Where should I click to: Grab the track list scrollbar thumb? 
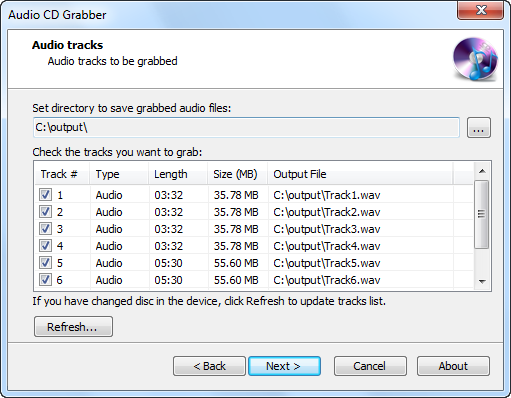coord(482,214)
